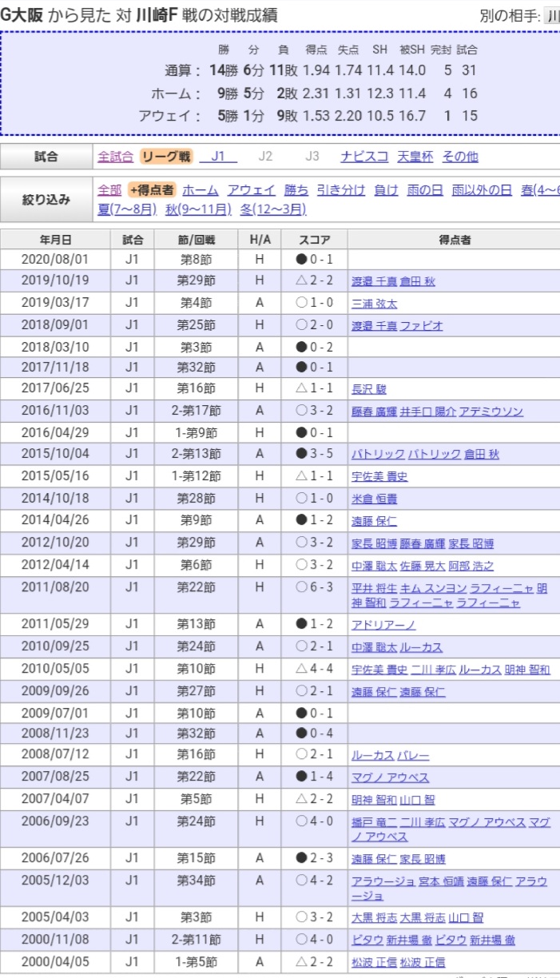The width and height of the screenshot is (560, 978).
Task: Click the スコア column header
Action: (314, 239)
